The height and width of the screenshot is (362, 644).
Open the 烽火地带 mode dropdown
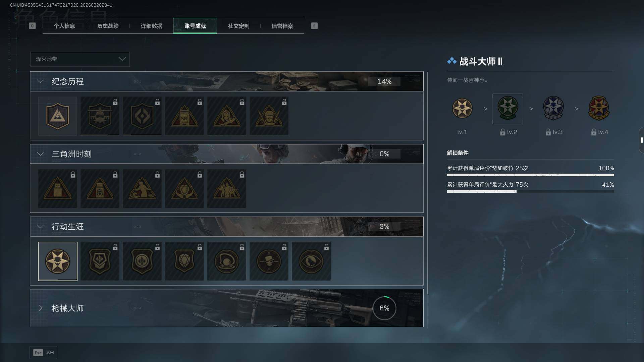(x=80, y=59)
